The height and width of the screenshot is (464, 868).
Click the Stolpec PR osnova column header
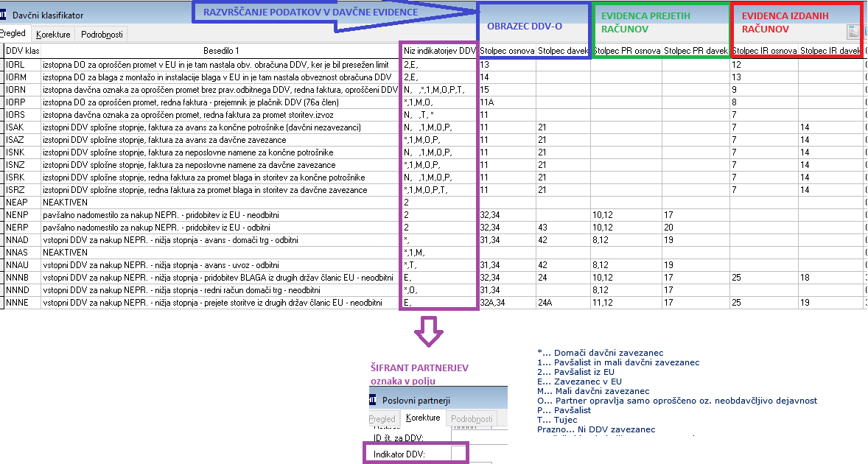(626, 51)
